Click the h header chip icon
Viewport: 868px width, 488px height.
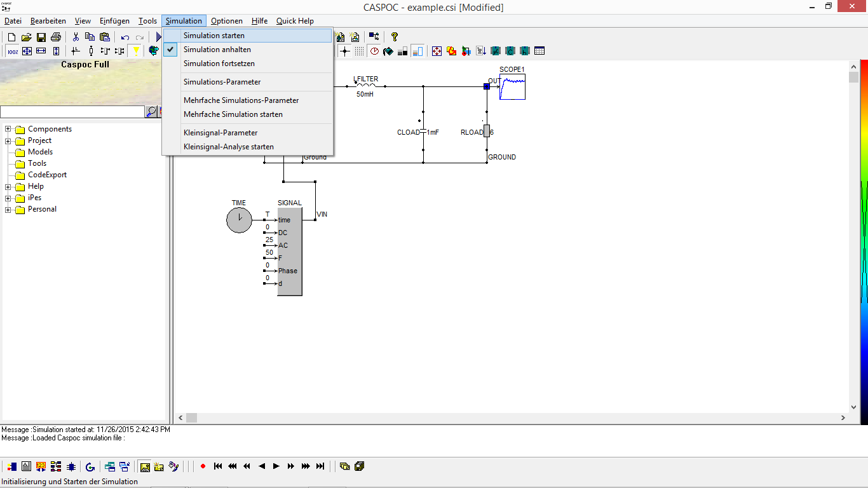(x=525, y=51)
